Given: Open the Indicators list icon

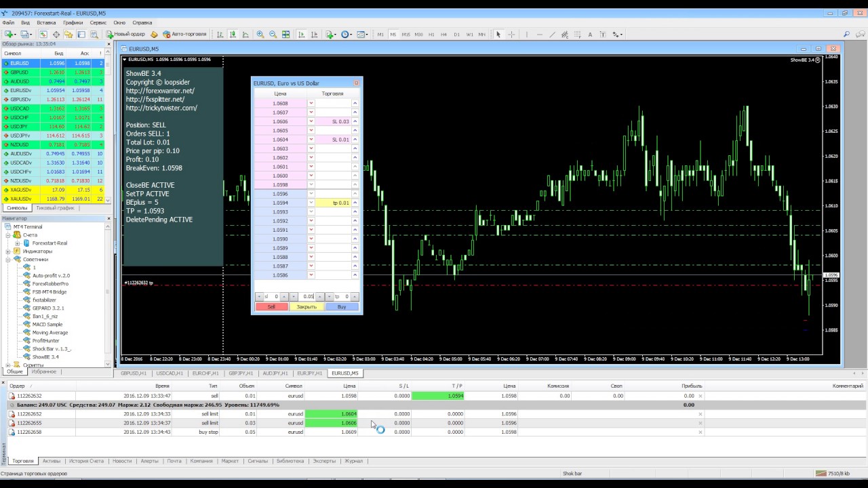Looking at the screenshot, I should coord(330,34).
